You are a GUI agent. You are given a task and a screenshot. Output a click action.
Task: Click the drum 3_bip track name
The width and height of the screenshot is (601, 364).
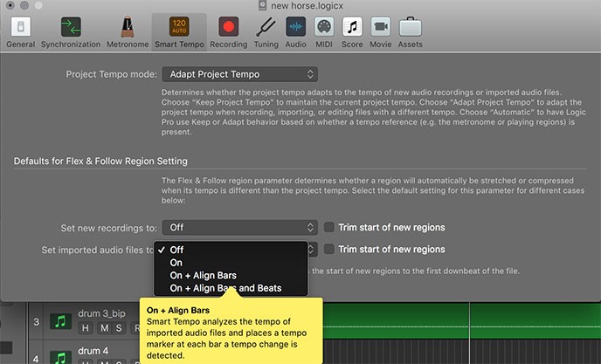point(101,313)
